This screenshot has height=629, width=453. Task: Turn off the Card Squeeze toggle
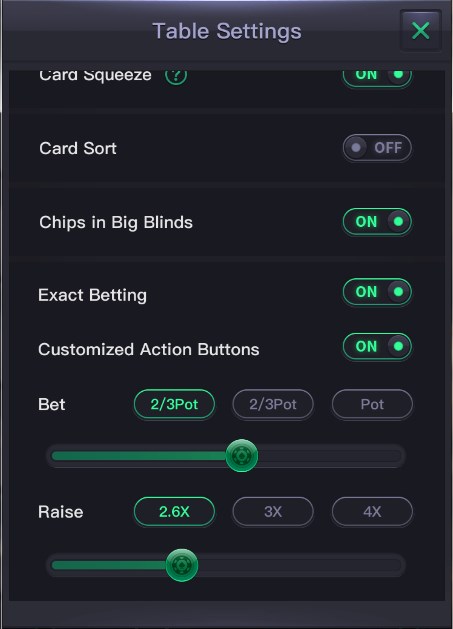click(x=377, y=76)
